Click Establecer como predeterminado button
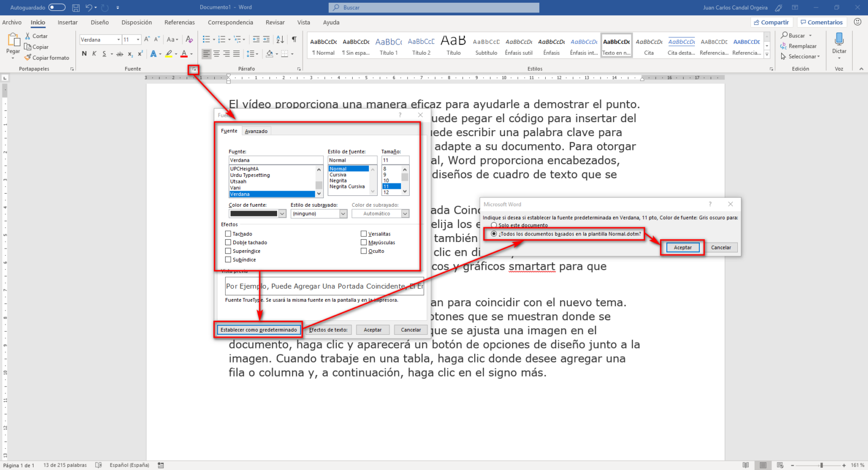The width and height of the screenshot is (868, 470). [259, 330]
